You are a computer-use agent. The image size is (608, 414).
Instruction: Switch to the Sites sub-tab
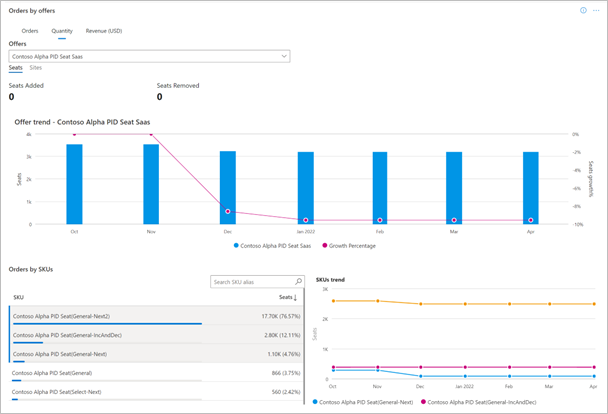point(36,67)
